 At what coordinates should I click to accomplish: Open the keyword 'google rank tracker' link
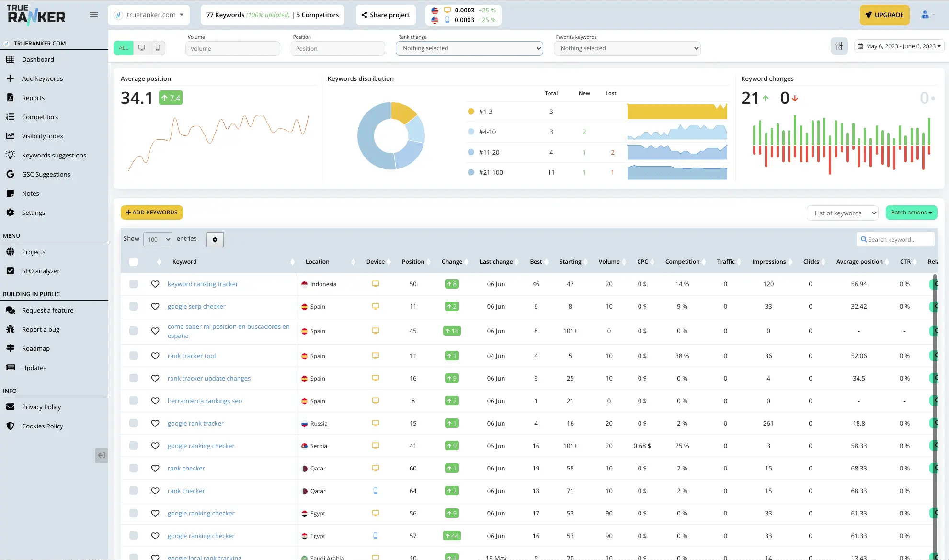195,423
